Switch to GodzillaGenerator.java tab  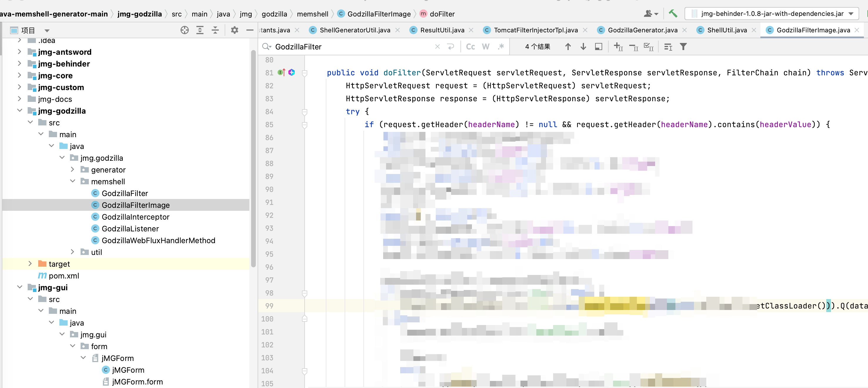click(642, 30)
